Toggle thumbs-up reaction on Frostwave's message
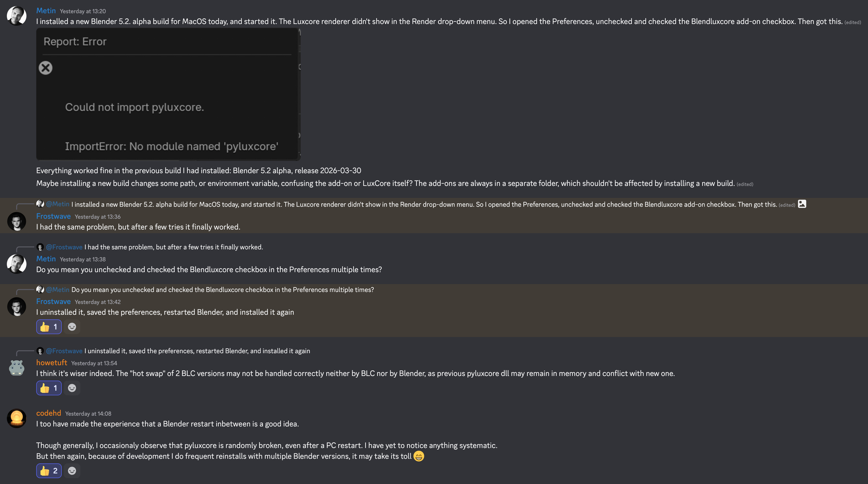 (x=49, y=327)
